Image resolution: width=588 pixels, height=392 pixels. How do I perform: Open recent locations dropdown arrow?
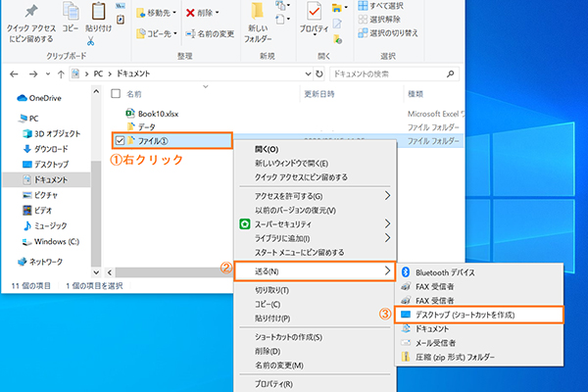(48, 73)
